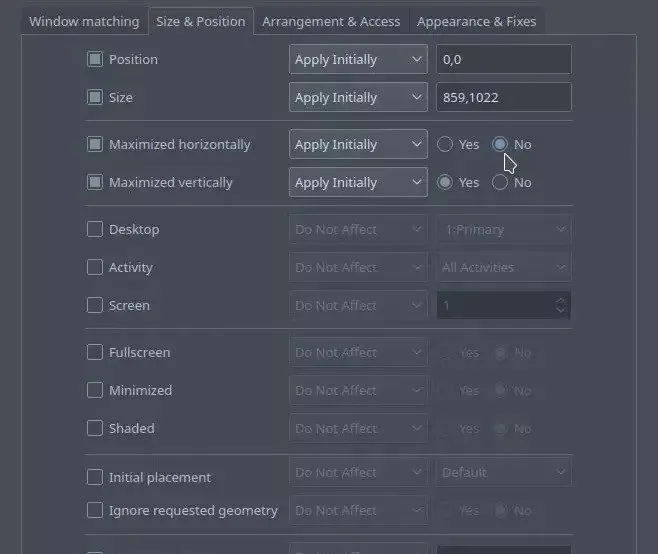The width and height of the screenshot is (658, 554).
Task: Enable the Fullscreen rule checkbox
Action: [95, 353]
